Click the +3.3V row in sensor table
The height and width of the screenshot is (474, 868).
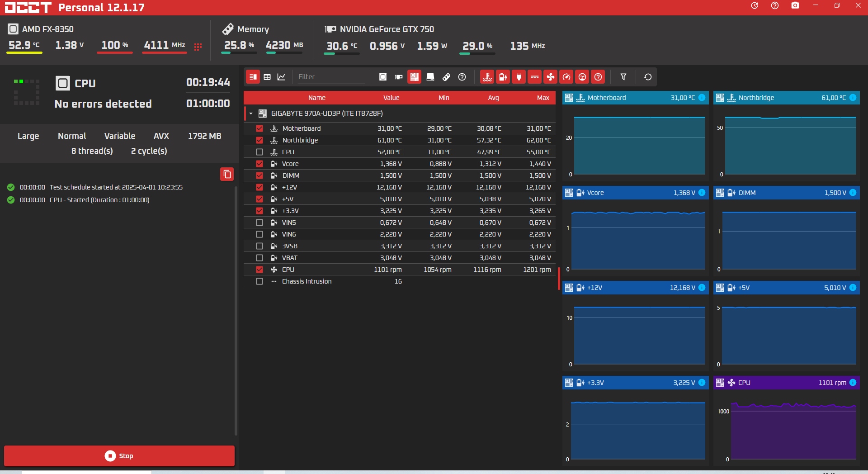point(400,211)
